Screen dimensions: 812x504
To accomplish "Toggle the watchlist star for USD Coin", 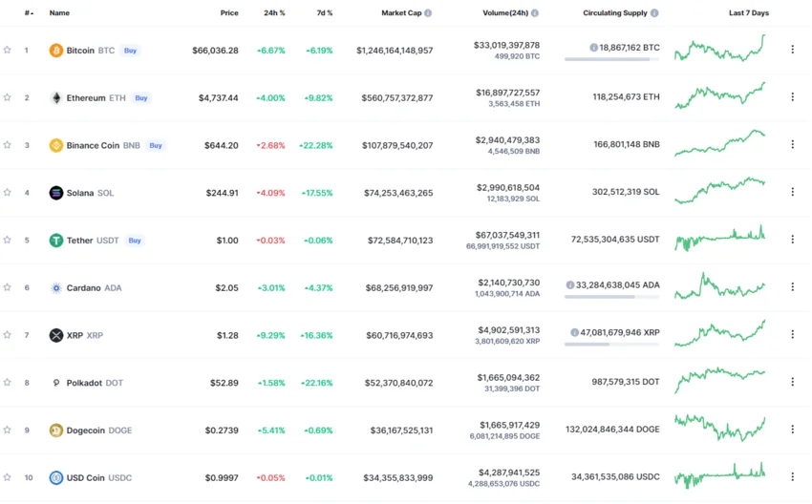I will (x=8, y=477).
